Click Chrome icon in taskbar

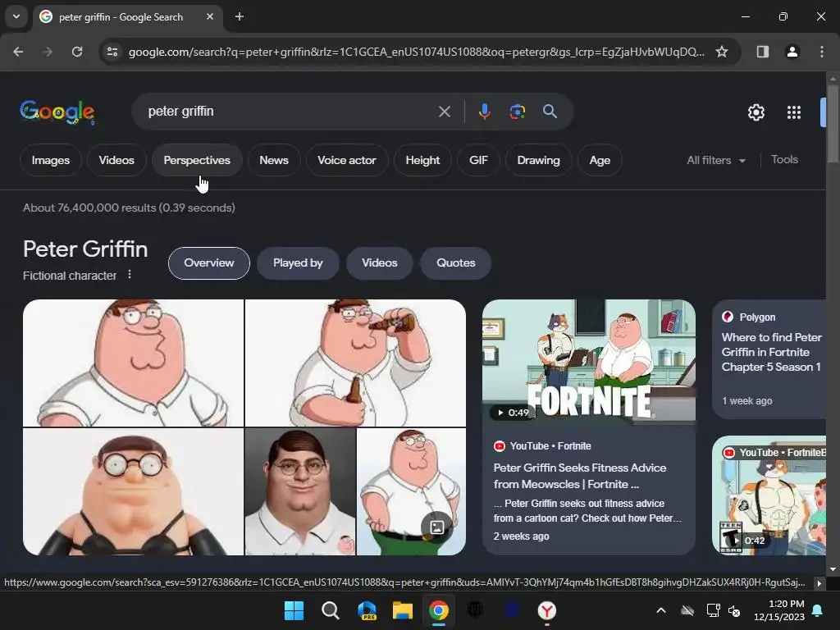438,610
